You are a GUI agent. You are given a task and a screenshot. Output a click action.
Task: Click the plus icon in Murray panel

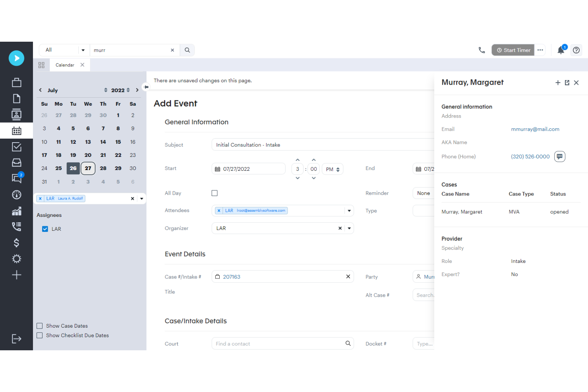(x=558, y=83)
